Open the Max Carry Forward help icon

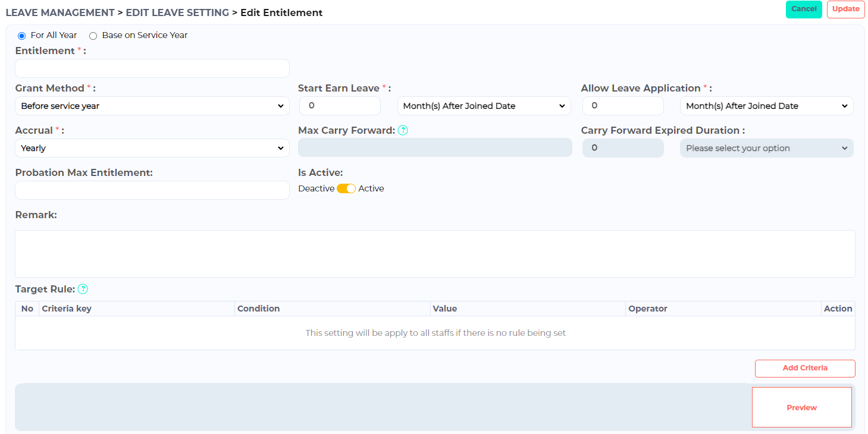click(403, 130)
